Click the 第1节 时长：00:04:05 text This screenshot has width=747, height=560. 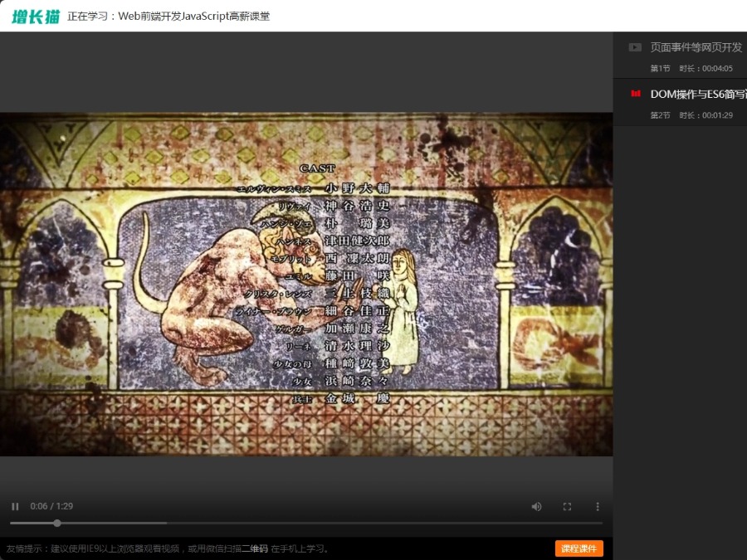691,69
